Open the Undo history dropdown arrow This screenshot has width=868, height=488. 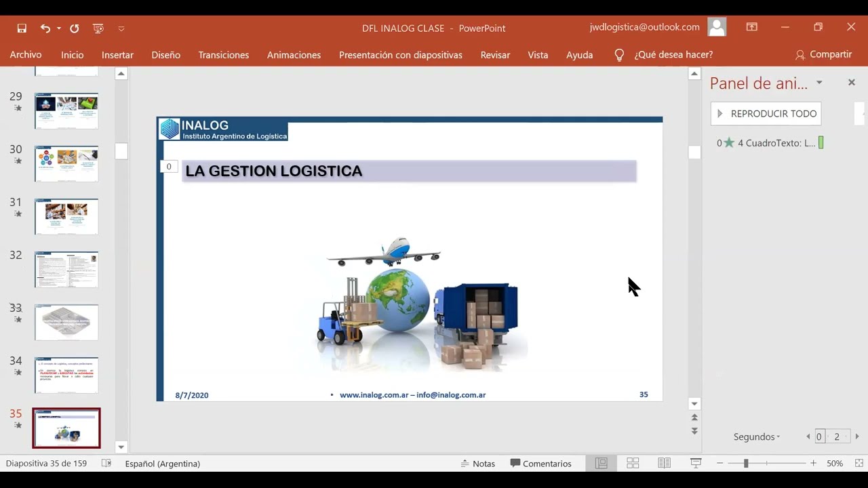pos(59,28)
